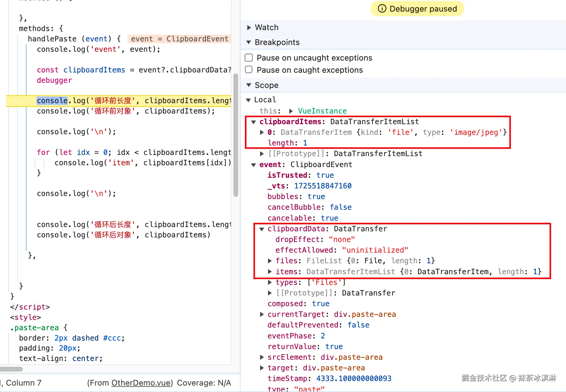The image size is (566, 392).
Task: Collapse the clipboardItems variable
Action: [x=253, y=122]
